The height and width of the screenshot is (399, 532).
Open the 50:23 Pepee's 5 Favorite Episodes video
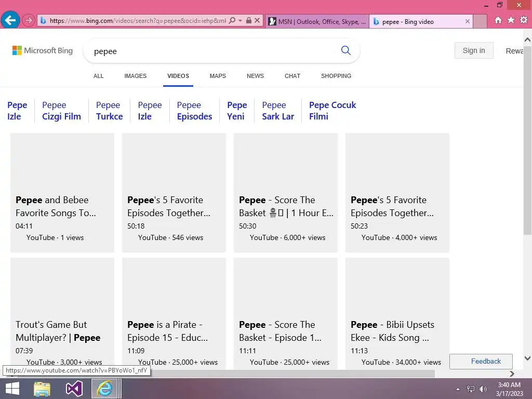pos(397,193)
